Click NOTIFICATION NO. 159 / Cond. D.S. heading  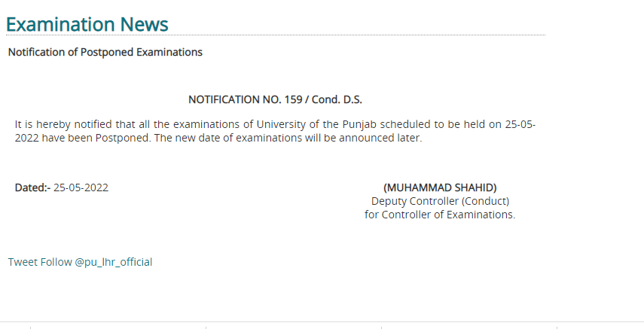(275, 99)
